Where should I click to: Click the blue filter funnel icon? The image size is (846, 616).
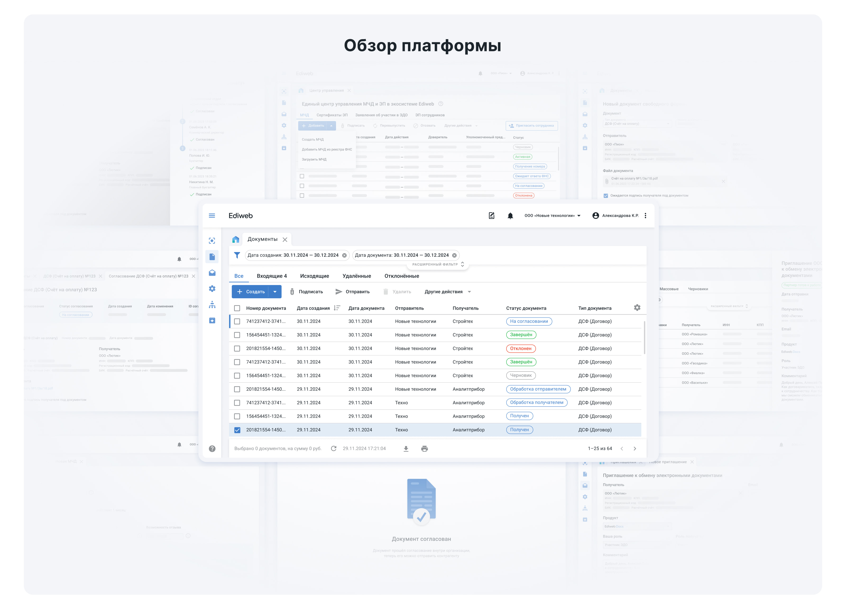237,255
